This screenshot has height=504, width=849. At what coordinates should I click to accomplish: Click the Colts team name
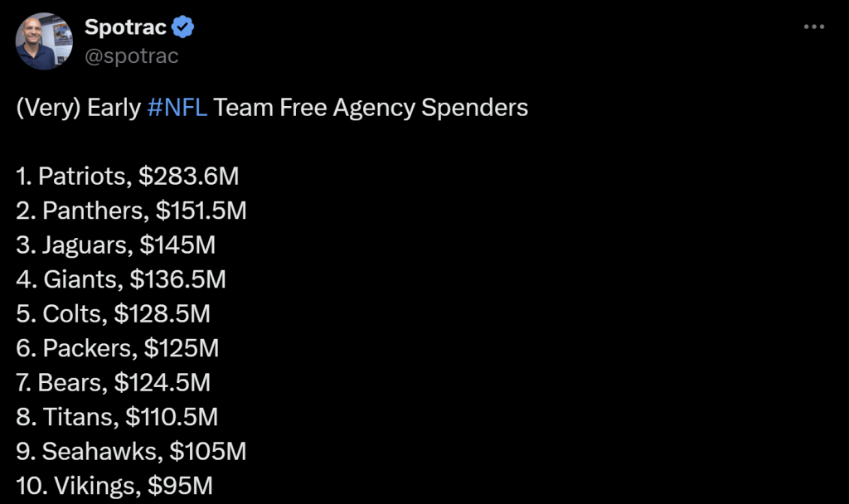73,313
